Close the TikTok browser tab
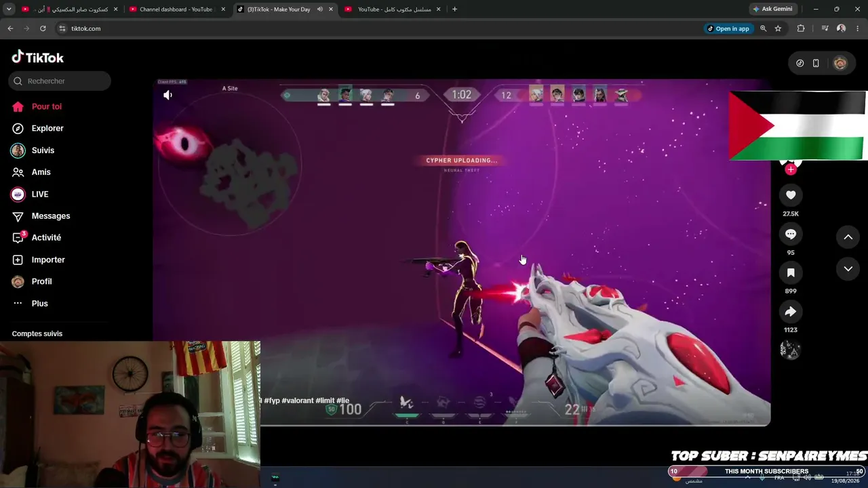The width and height of the screenshot is (868, 488). click(x=330, y=9)
